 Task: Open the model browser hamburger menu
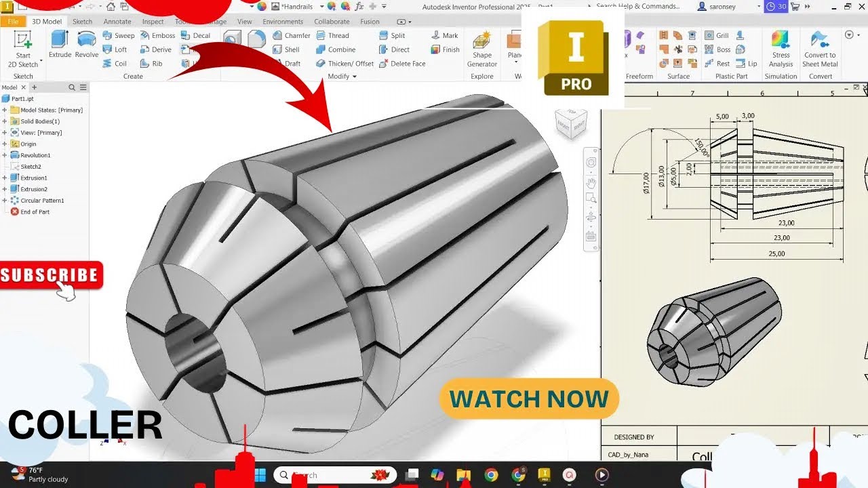(83, 87)
